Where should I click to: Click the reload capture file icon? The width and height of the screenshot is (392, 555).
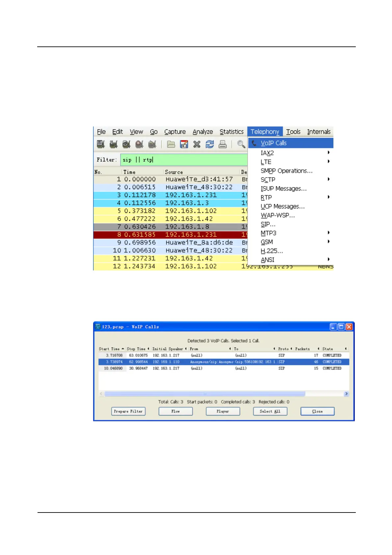tap(210, 144)
